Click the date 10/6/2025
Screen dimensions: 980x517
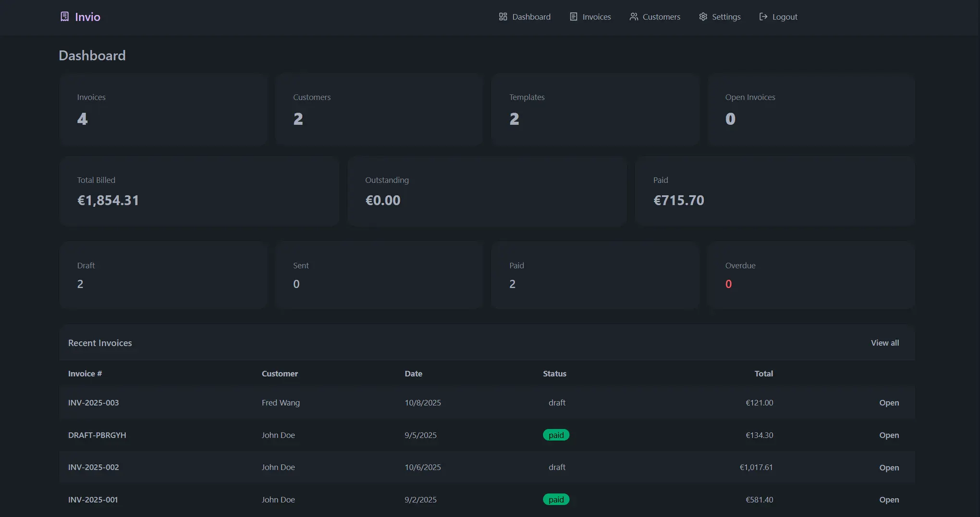(x=423, y=467)
